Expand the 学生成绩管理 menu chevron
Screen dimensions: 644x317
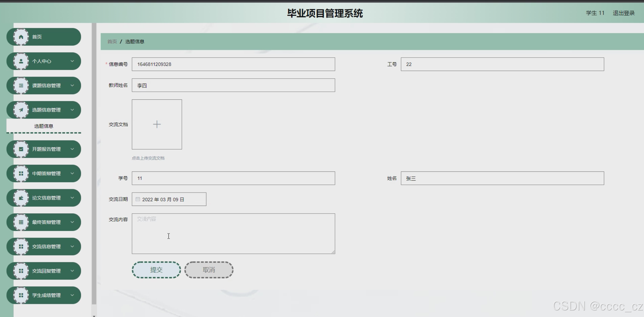point(72,295)
